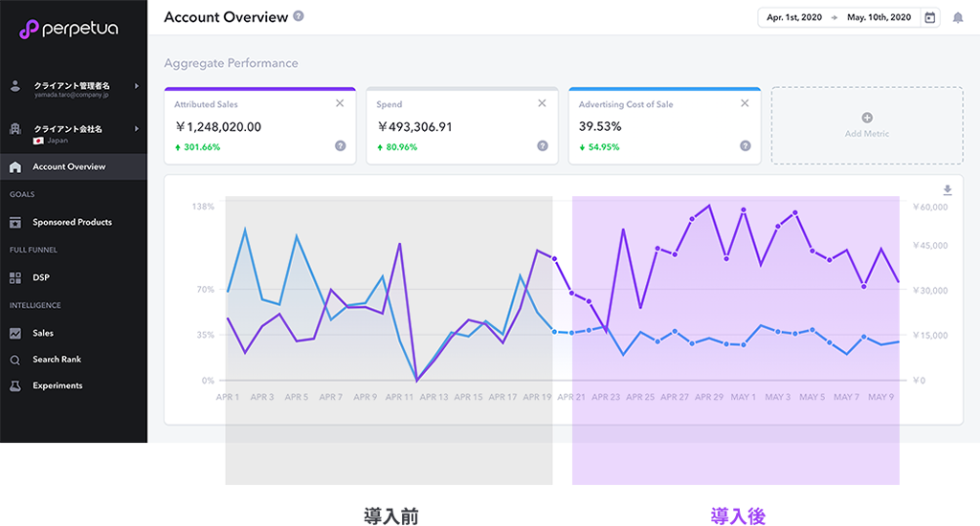The width and height of the screenshot is (980, 526).
Task: Click the plus icon in Add Metric card
Action: (x=867, y=118)
